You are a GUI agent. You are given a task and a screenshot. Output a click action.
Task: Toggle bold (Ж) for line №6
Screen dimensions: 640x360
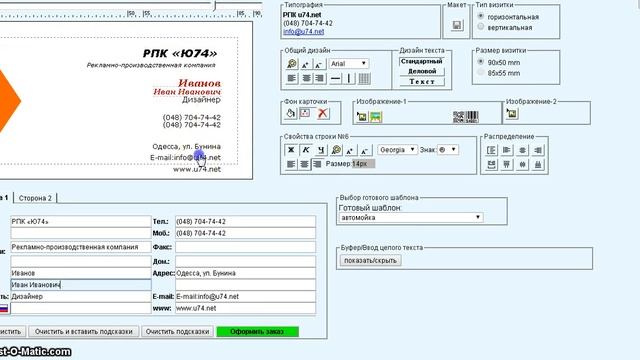[291, 150]
